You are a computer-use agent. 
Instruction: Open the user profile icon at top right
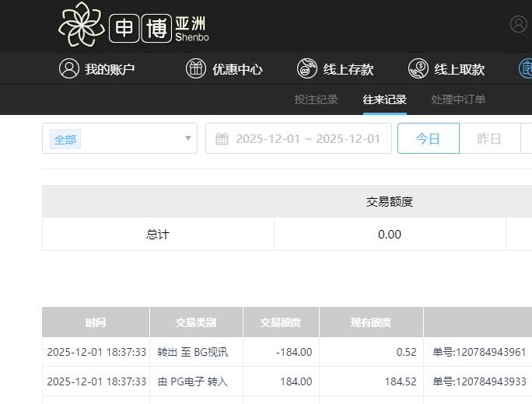coord(519,24)
